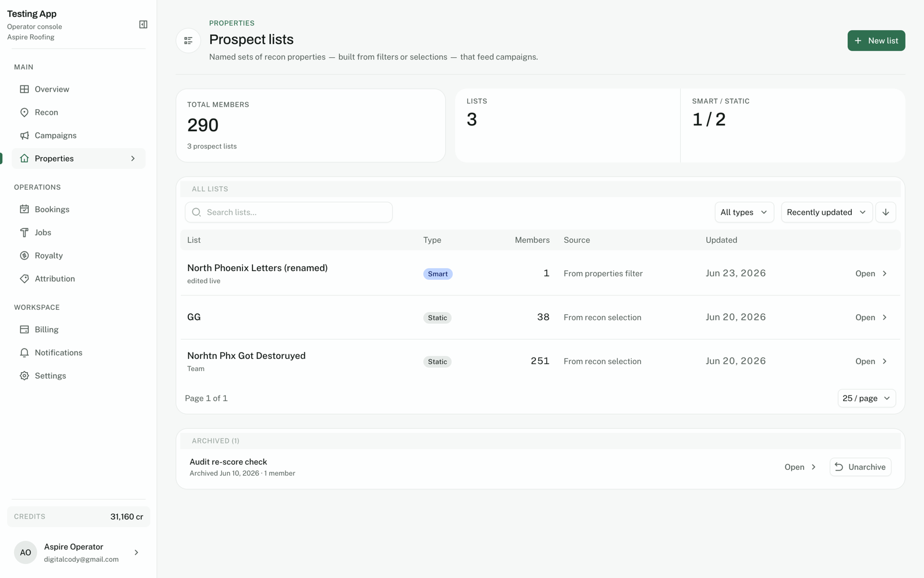Click the Updated column header
Screen dimensions: 924x578
pos(721,240)
